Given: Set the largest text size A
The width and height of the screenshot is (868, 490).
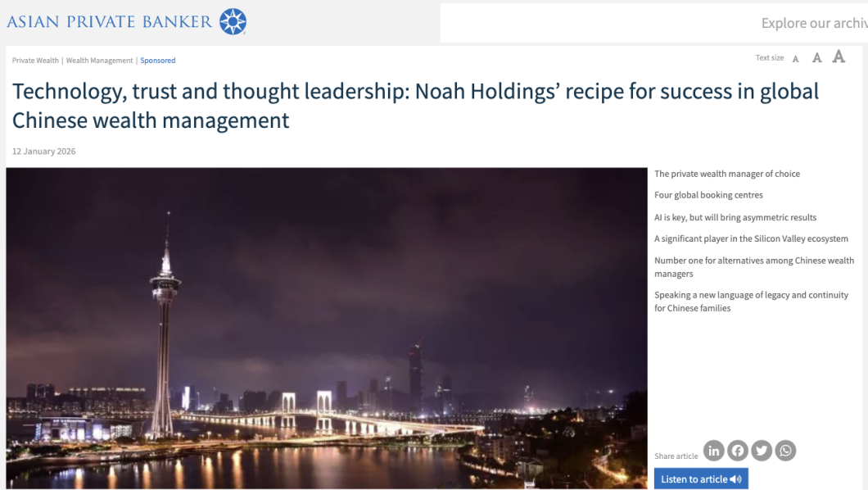Looking at the screenshot, I should pyautogui.click(x=839, y=57).
